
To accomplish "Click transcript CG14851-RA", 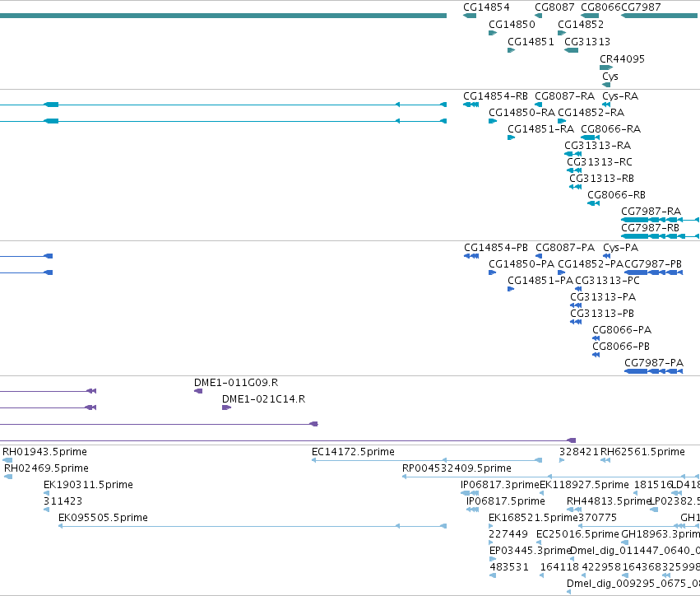I will pyautogui.click(x=541, y=129).
